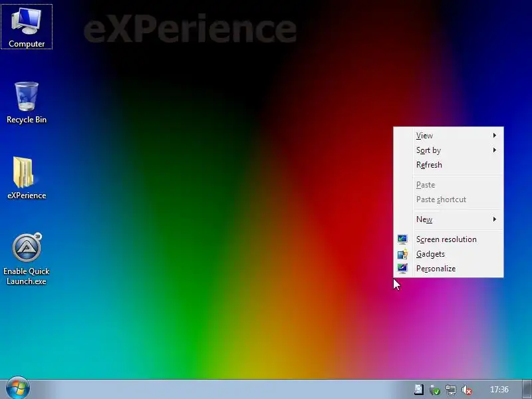Screen dimensions: 532x399
Task: Open the Sort by submenu
Action: 448,150
